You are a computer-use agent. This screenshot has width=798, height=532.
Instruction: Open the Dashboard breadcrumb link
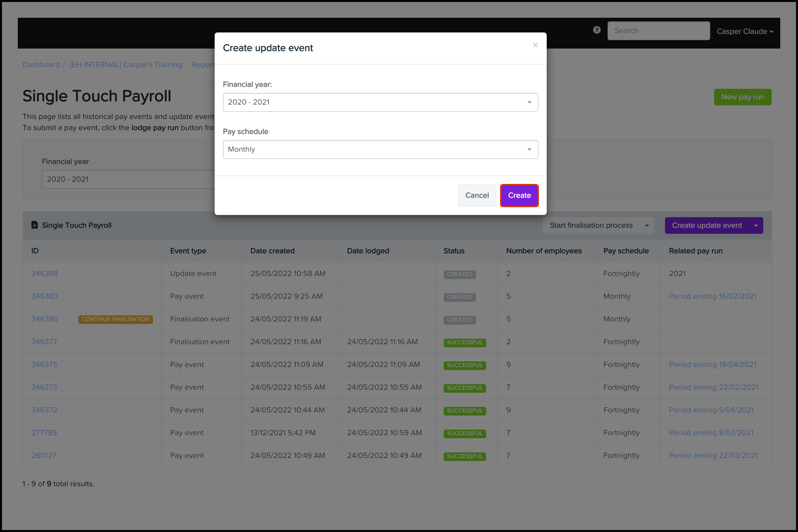click(x=41, y=64)
